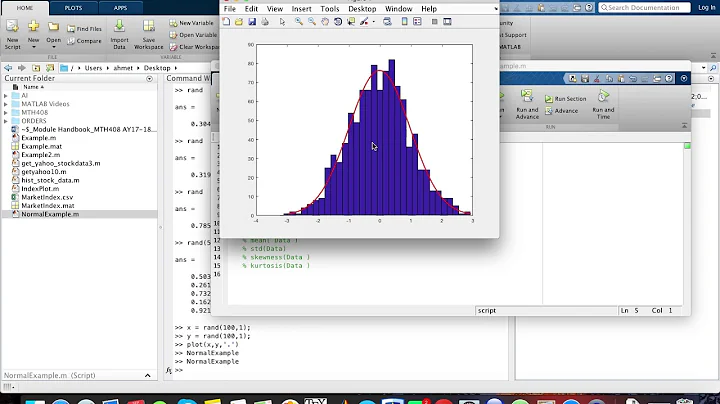
Task: Click the Import Data icon
Action: pos(119,27)
